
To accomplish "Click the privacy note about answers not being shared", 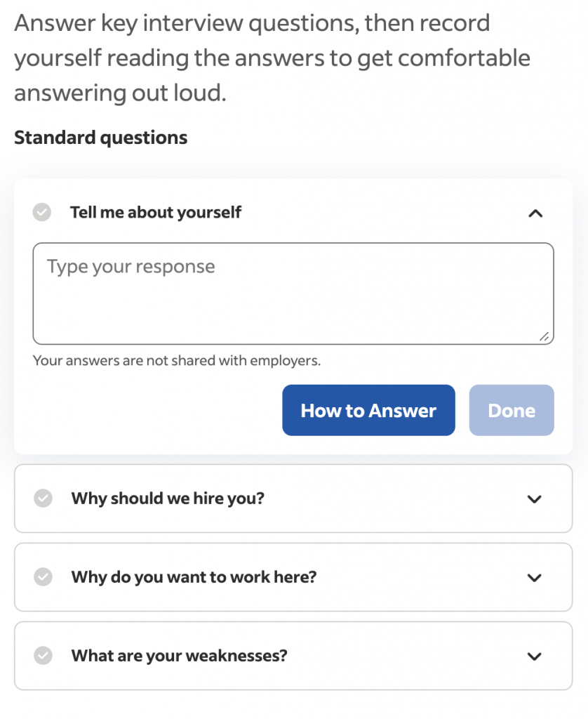I will 175,360.
